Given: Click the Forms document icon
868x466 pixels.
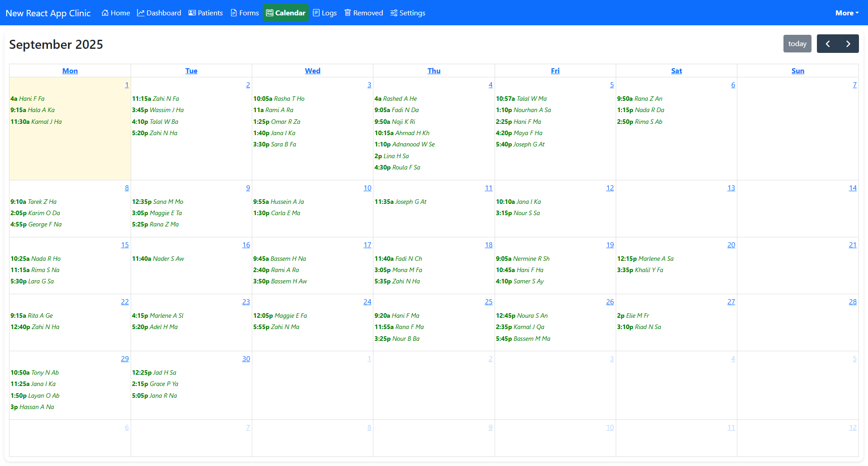Looking at the screenshot, I should click(x=234, y=13).
